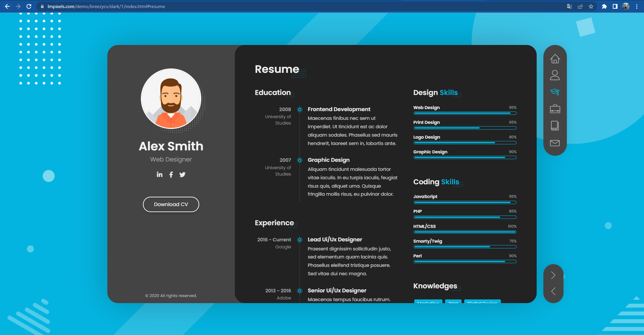This screenshot has height=335, width=644.
Task: Open Alex Smith's Facebook profile
Action: (171, 175)
